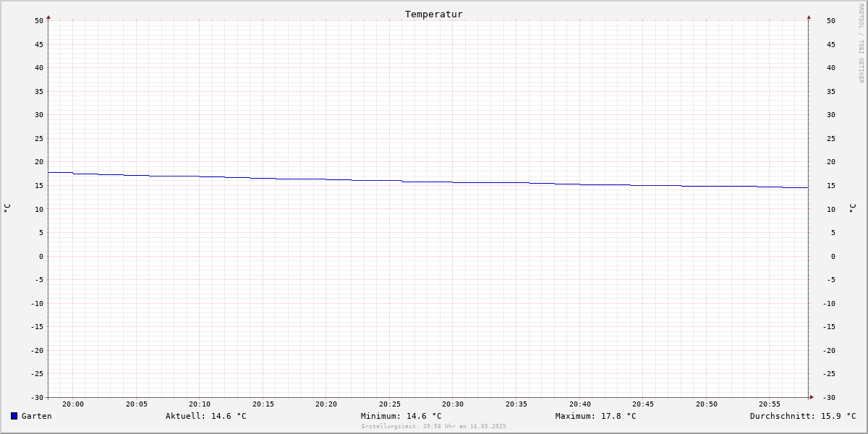The image size is (868, 434).
Task: Click the 20:45 time axis label
Action: pyautogui.click(x=643, y=404)
